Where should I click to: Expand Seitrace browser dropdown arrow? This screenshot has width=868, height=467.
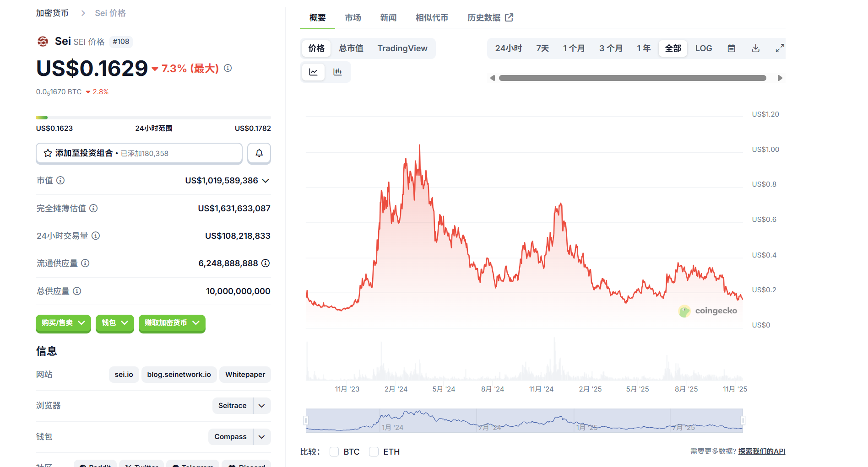click(x=262, y=406)
